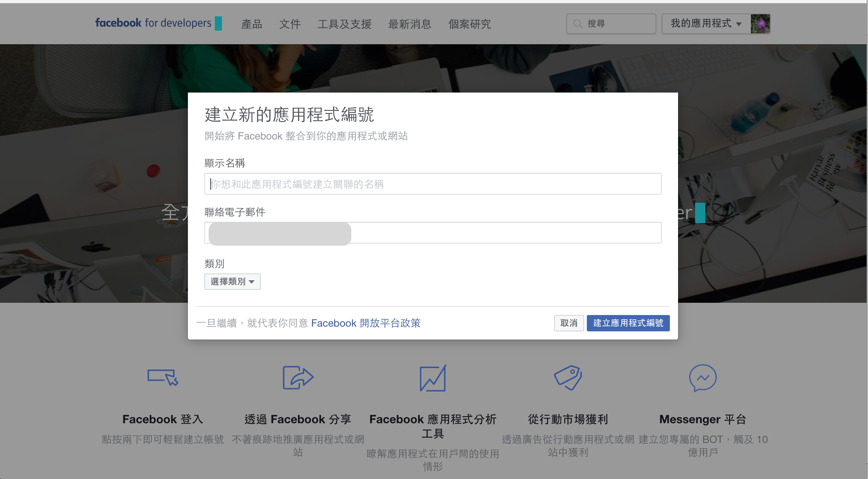The height and width of the screenshot is (479, 868).
Task: Click the app analytics chart icon
Action: [x=433, y=378]
